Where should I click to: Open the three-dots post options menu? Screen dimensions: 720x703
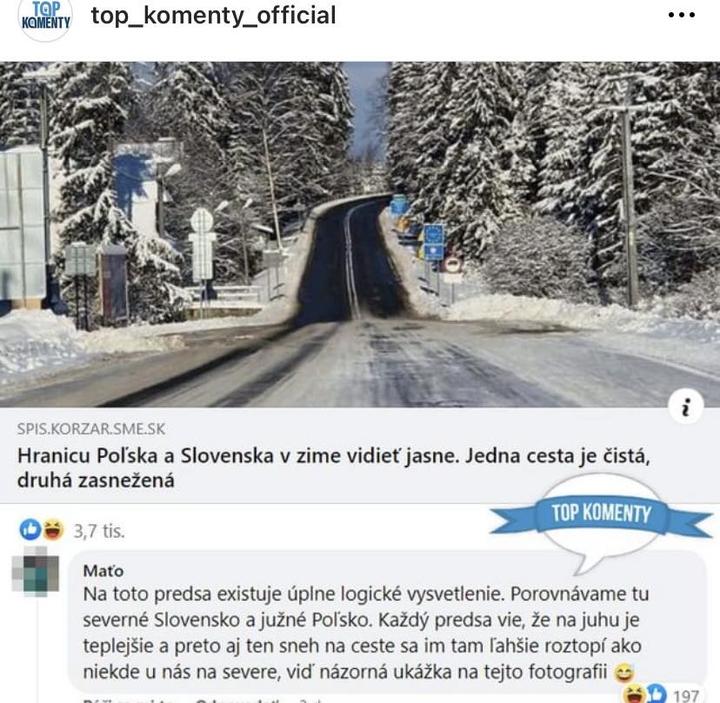pyautogui.click(x=681, y=15)
